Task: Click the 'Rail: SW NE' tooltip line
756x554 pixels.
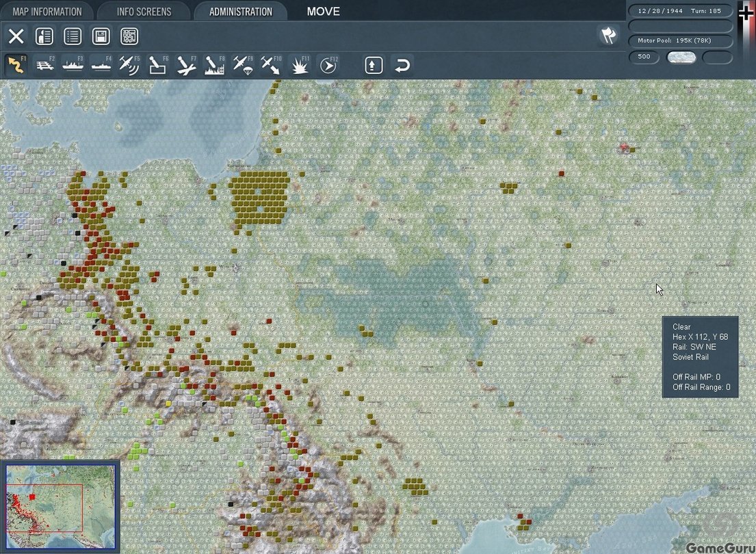Action: (694, 347)
